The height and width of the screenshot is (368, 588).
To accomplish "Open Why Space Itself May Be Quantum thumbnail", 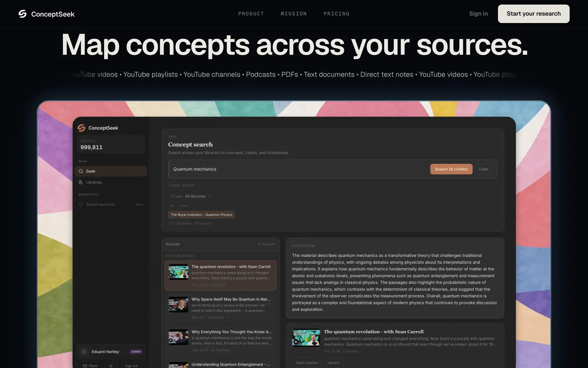I will [179, 304].
